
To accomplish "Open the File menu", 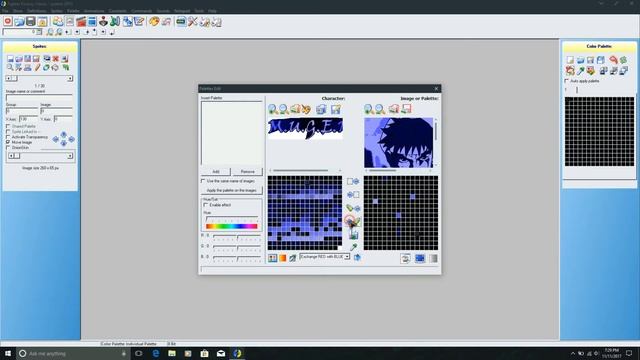I will [x=5, y=11].
